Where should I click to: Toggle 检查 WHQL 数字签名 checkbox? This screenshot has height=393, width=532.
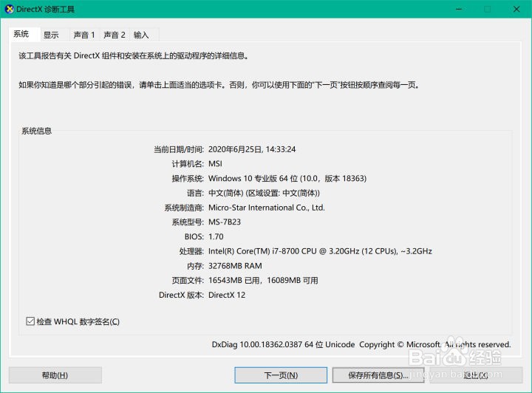[x=30, y=321]
